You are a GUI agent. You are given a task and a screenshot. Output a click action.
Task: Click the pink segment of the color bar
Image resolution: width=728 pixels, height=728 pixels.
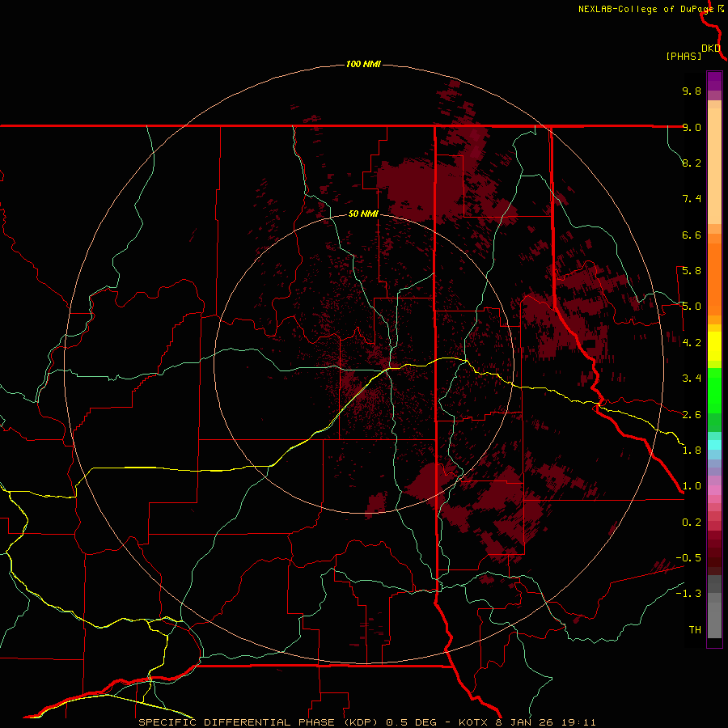click(714, 490)
